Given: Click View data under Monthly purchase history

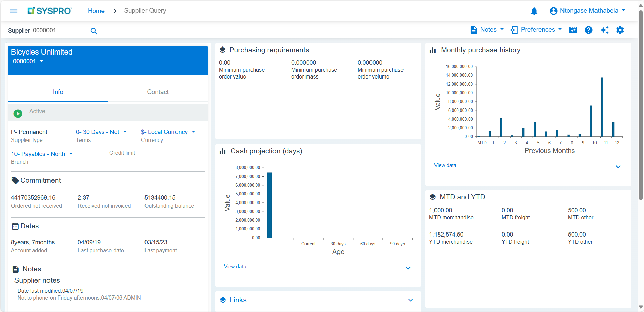Looking at the screenshot, I should click(445, 165).
